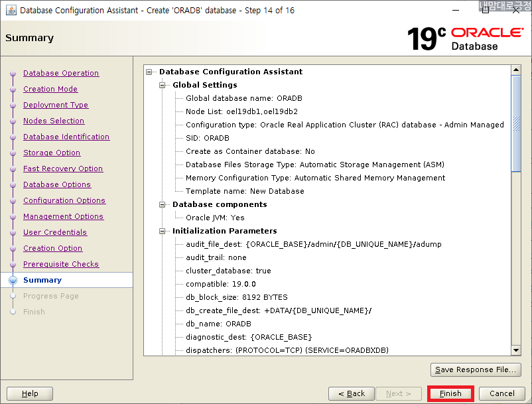Viewport: 532px width, 404px height.
Task: Go to the Database Operation step
Action: 61,73
